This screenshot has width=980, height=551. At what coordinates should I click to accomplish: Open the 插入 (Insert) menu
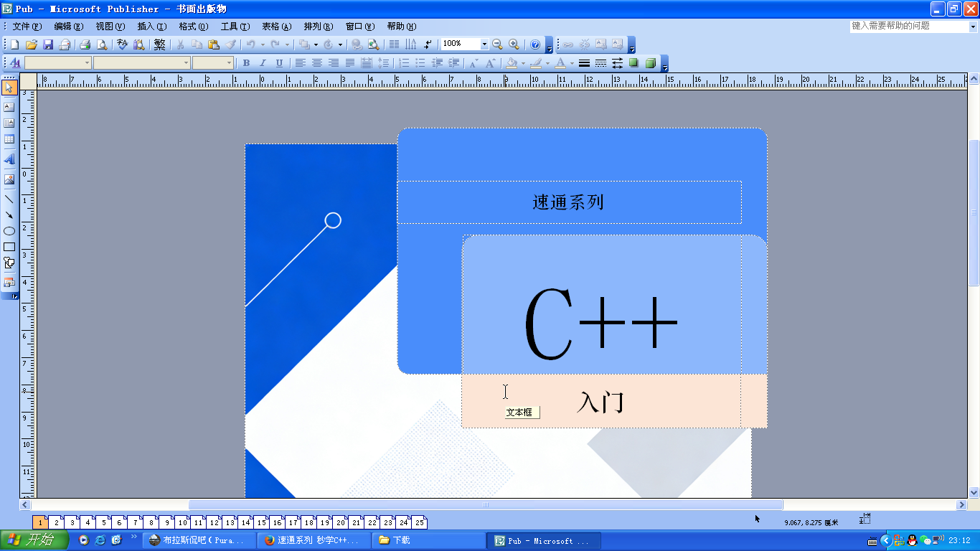pyautogui.click(x=151, y=27)
